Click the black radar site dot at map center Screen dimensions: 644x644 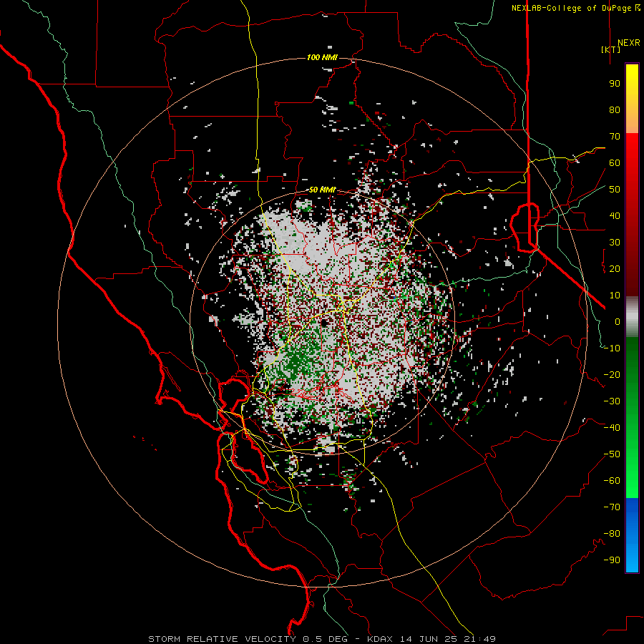coord(324,323)
